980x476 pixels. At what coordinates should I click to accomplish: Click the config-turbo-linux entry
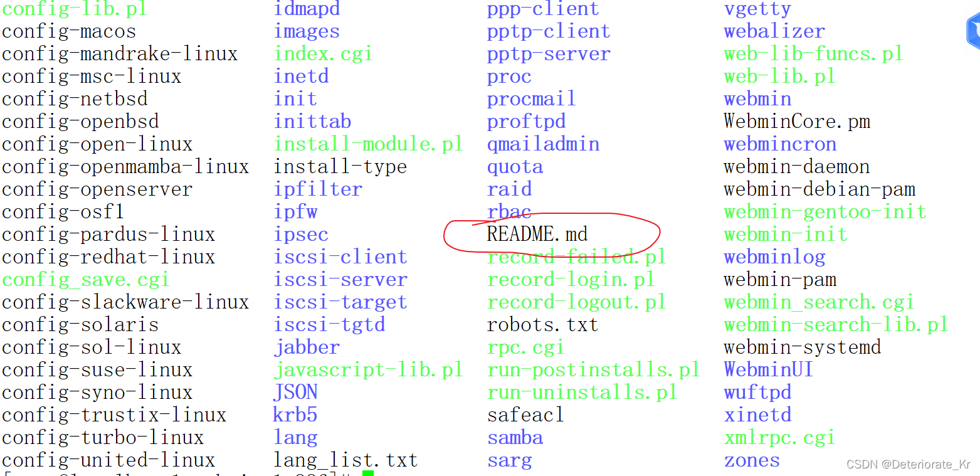tap(103, 438)
